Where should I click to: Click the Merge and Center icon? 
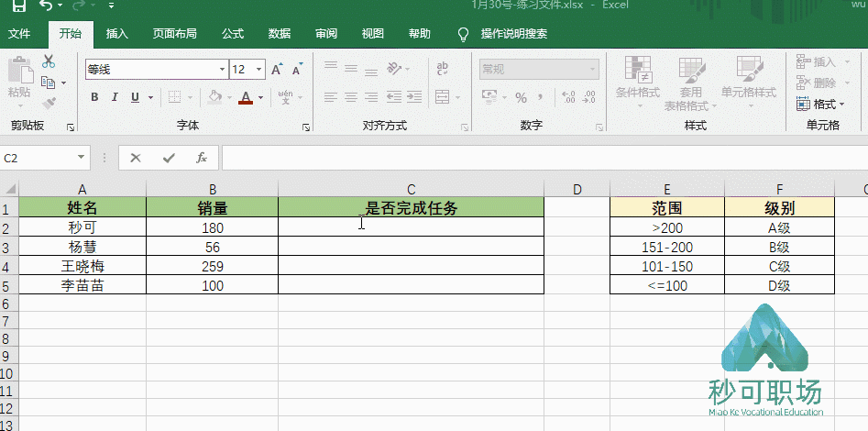click(x=443, y=97)
